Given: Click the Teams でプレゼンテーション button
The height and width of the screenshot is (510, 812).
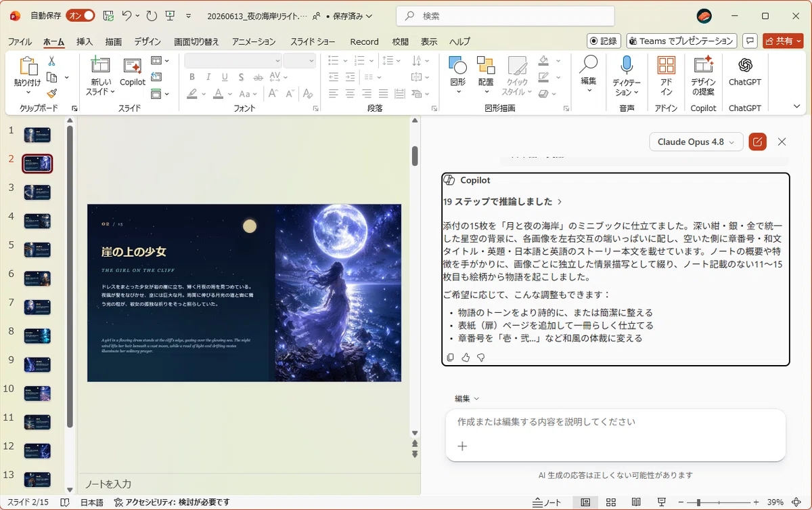Looking at the screenshot, I should tap(681, 41).
